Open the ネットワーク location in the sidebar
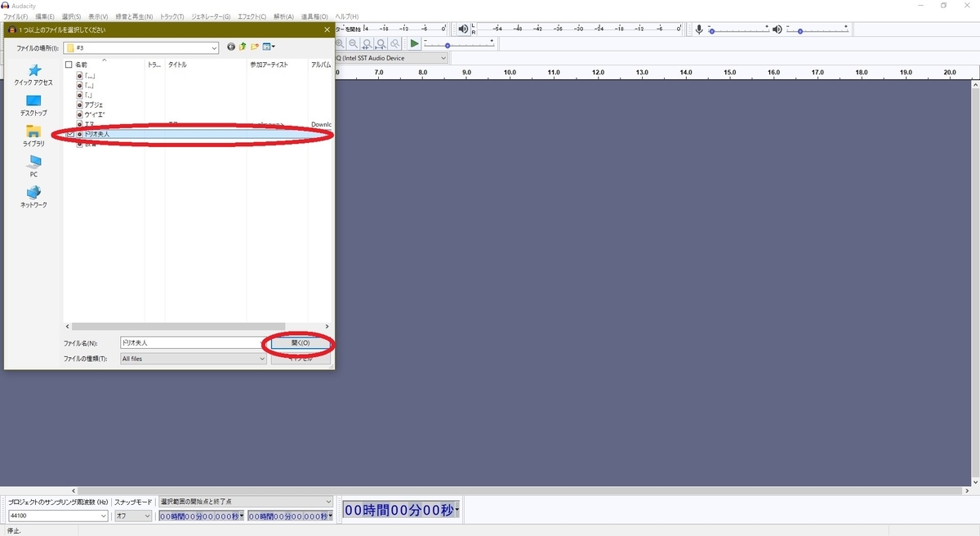Viewport: 980px width, 536px height. (x=33, y=196)
